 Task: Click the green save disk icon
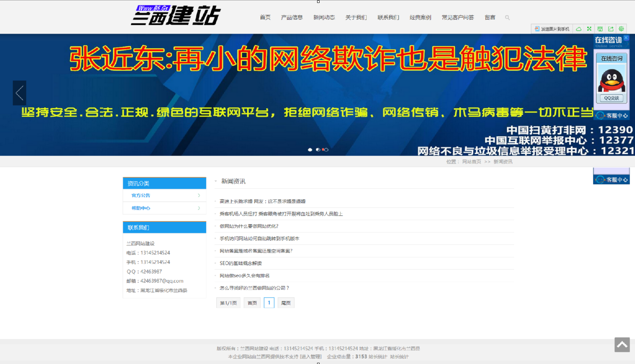coord(600,29)
